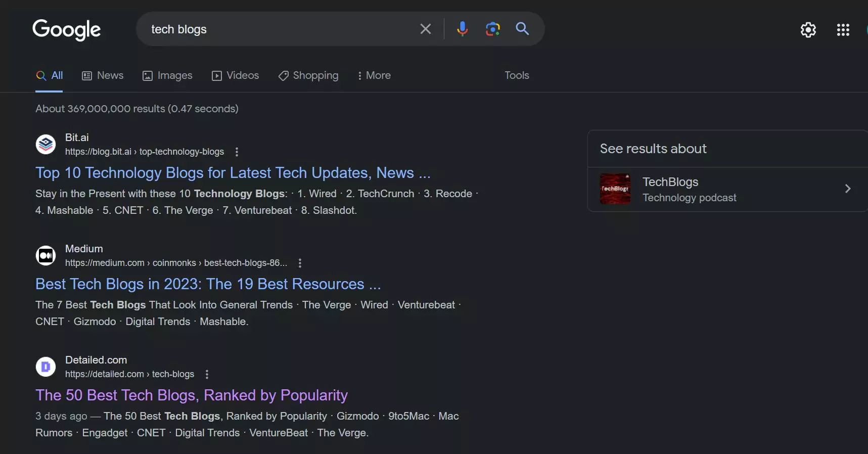The width and height of the screenshot is (868, 454).
Task: Open Top 10 Technology Blogs result link
Action: click(x=233, y=173)
